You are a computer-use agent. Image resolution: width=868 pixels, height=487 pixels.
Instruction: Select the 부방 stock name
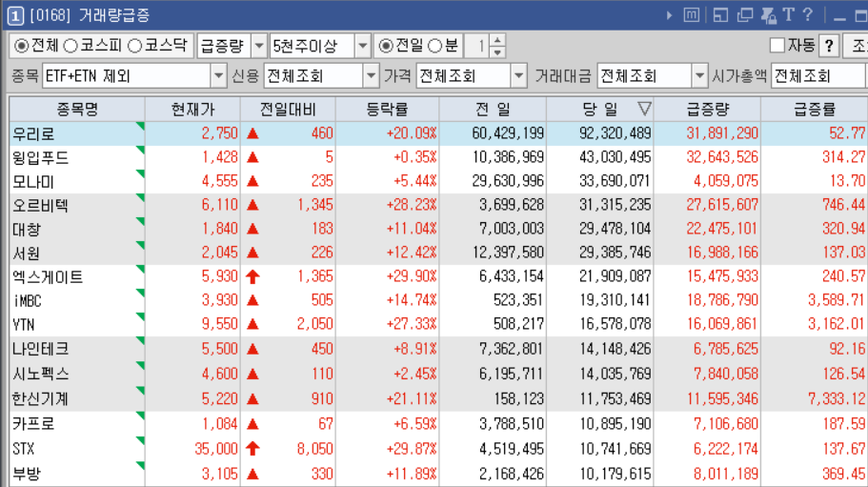[x=27, y=475]
